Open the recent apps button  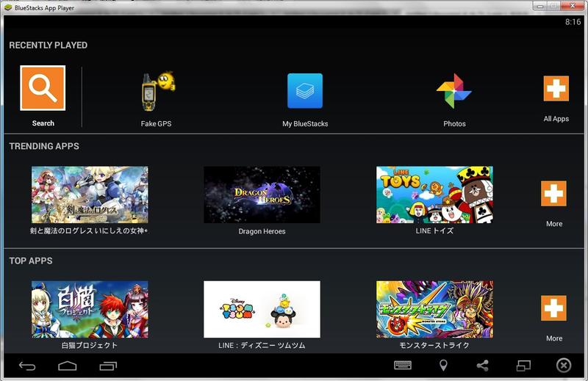108,366
